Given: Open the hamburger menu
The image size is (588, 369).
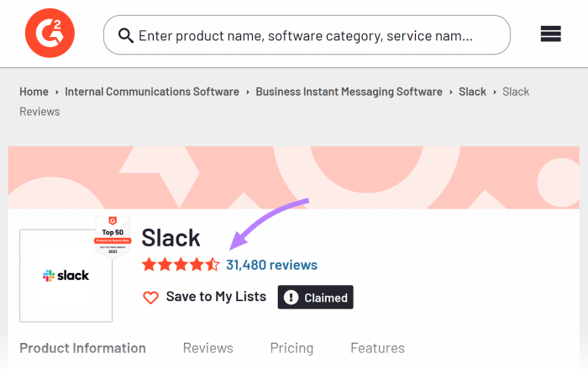Looking at the screenshot, I should 550,34.
